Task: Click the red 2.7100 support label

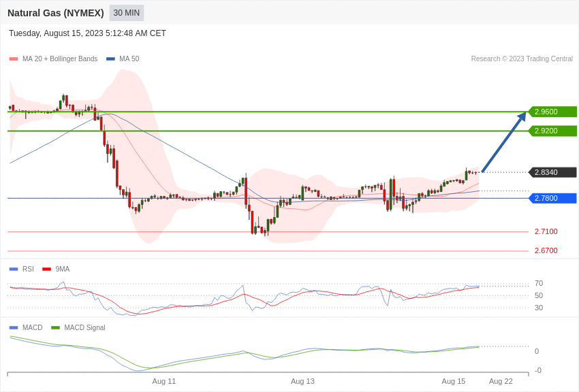Action: (x=546, y=231)
